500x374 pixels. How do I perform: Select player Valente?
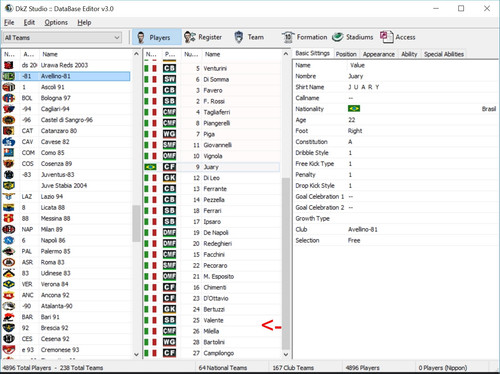point(212,320)
